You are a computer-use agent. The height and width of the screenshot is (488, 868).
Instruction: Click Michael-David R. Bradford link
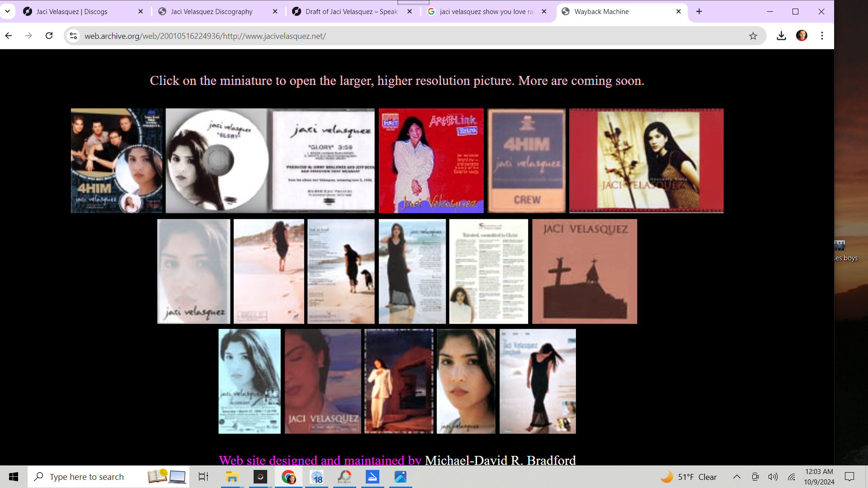coord(500,460)
